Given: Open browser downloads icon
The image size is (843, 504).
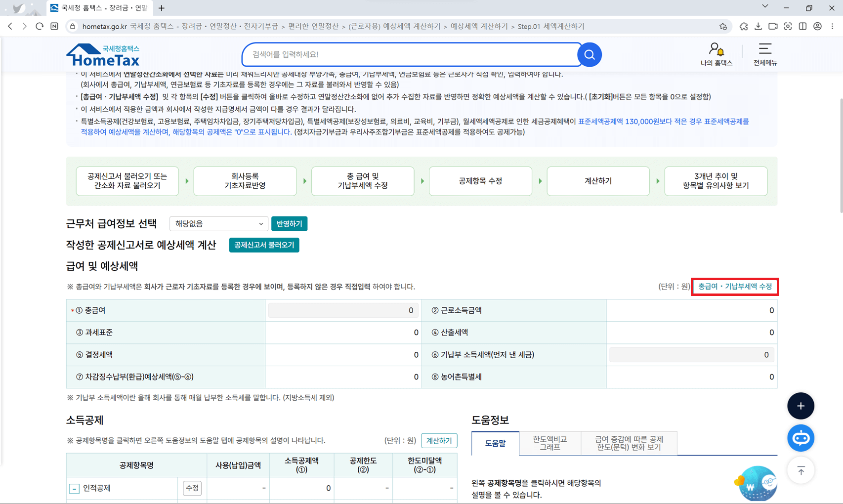Looking at the screenshot, I should [x=758, y=26].
